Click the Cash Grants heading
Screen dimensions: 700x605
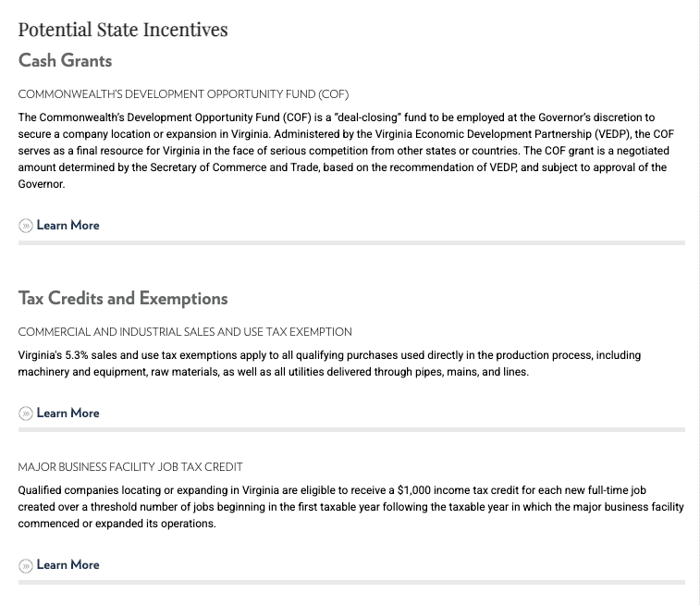click(65, 60)
